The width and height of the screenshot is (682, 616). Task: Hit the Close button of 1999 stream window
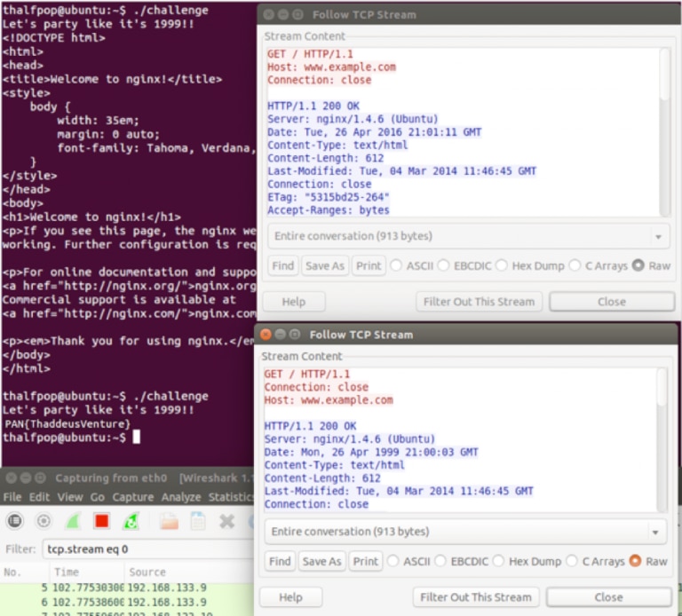tap(609, 596)
